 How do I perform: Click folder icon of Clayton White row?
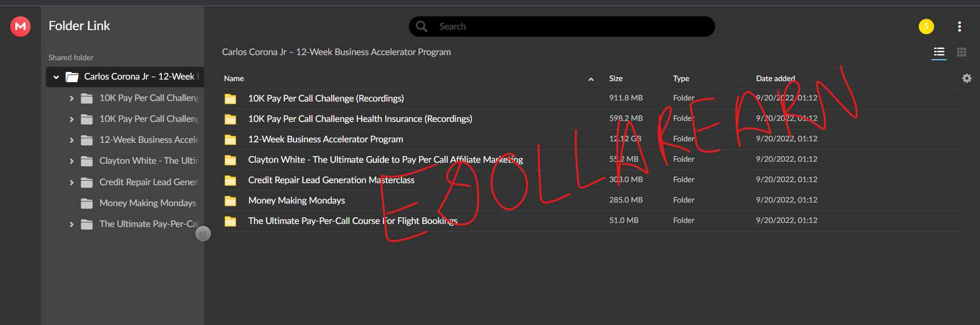point(230,160)
